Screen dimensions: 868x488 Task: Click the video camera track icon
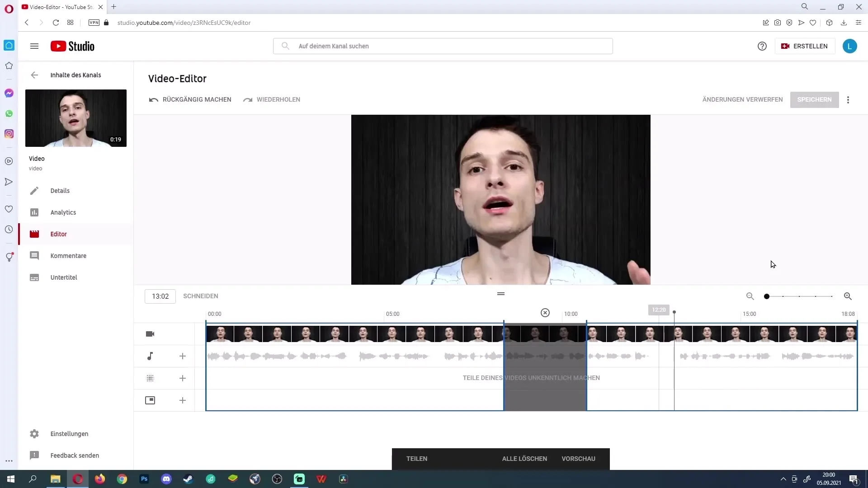tap(150, 333)
